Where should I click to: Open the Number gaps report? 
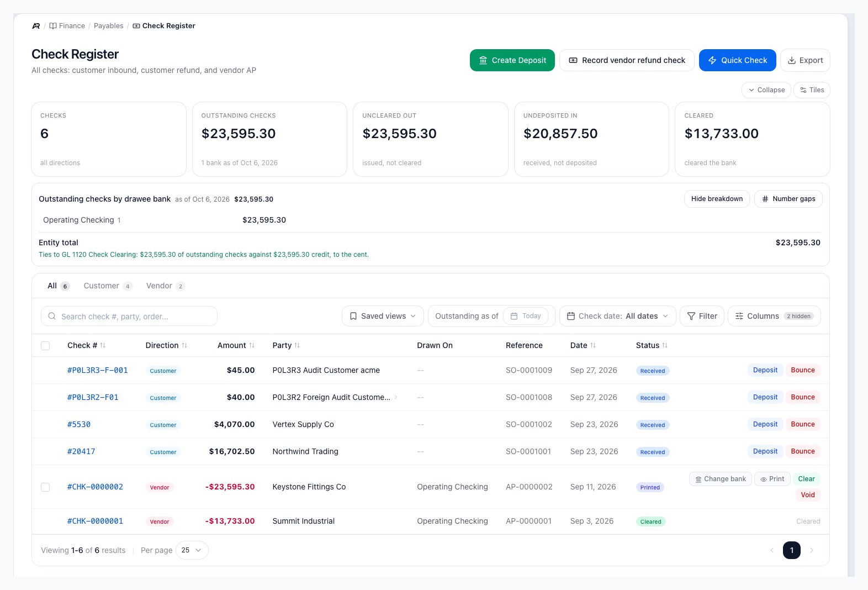coord(788,199)
